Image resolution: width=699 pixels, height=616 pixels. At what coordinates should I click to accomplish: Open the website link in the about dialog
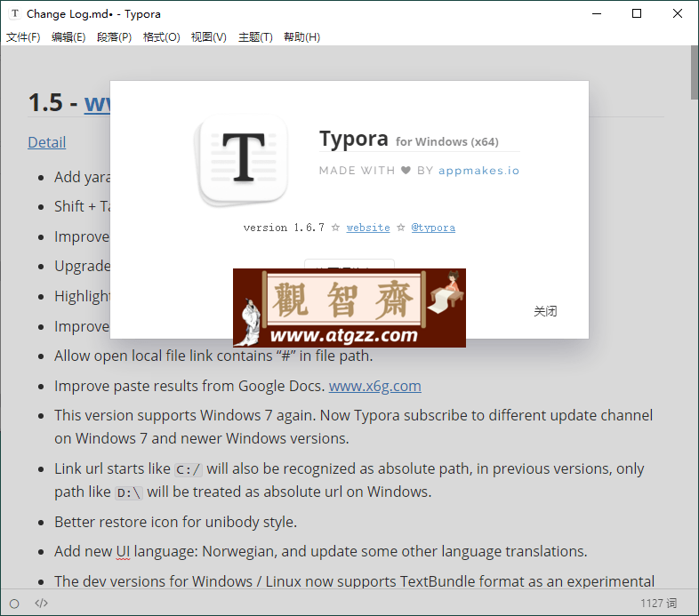pyautogui.click(x=368, y=228)
